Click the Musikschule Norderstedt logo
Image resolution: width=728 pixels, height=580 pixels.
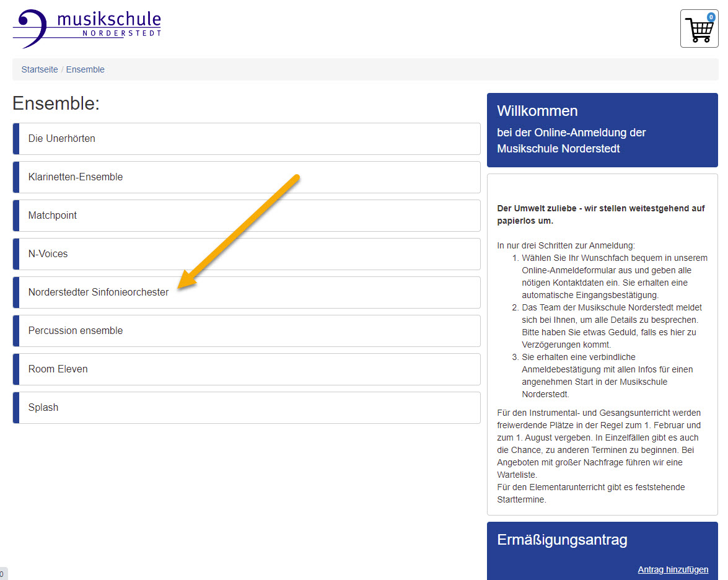coord(87,29)
